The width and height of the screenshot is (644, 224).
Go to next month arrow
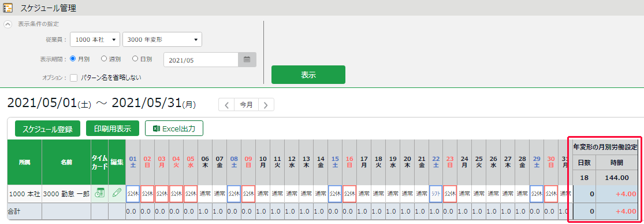(x=266, y=105)
